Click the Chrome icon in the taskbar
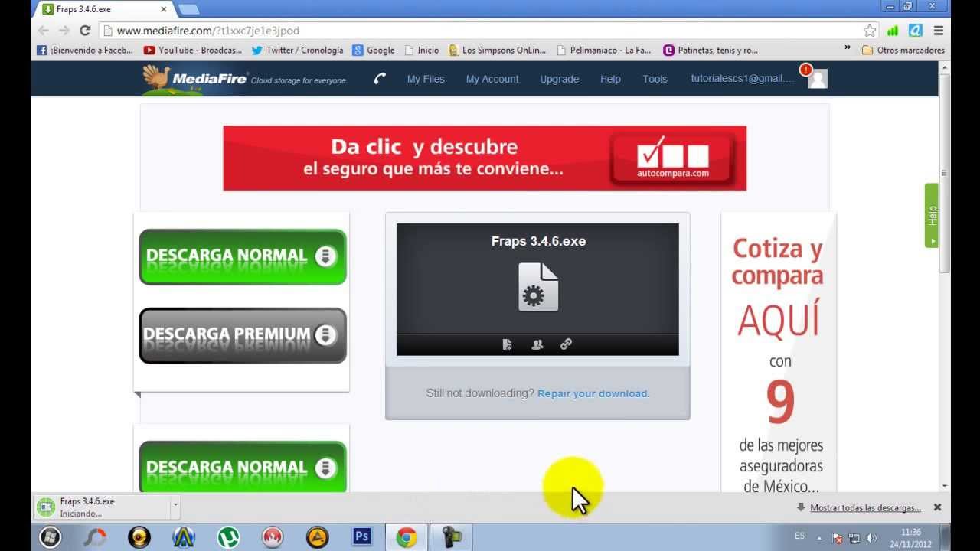 tap(406, 537)
